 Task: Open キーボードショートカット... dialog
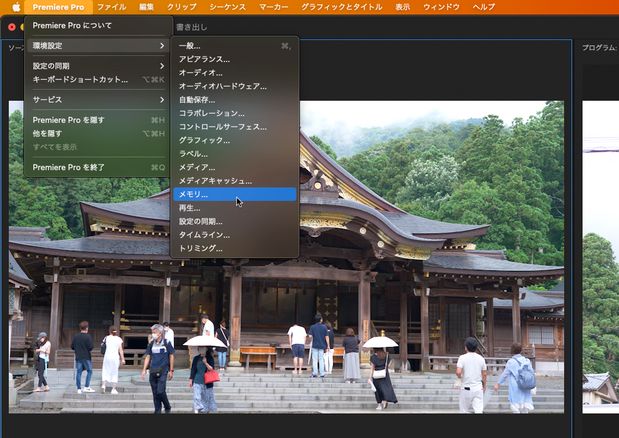point(81,79)
